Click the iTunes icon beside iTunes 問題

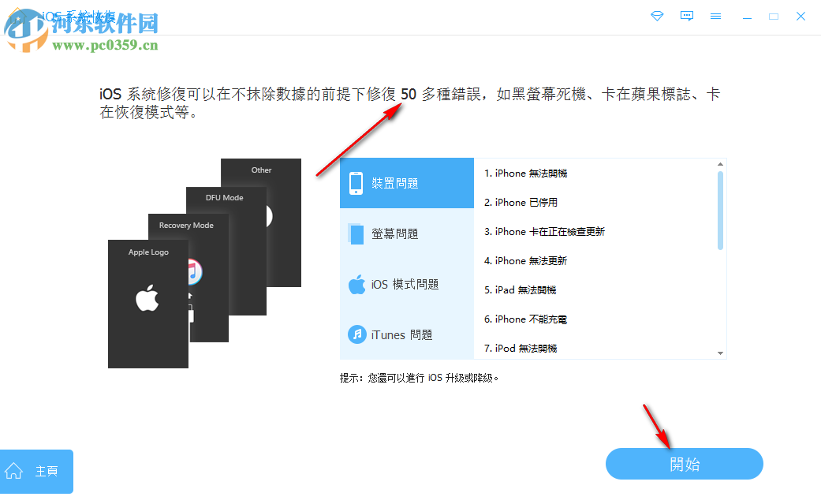tap(356, 334)
